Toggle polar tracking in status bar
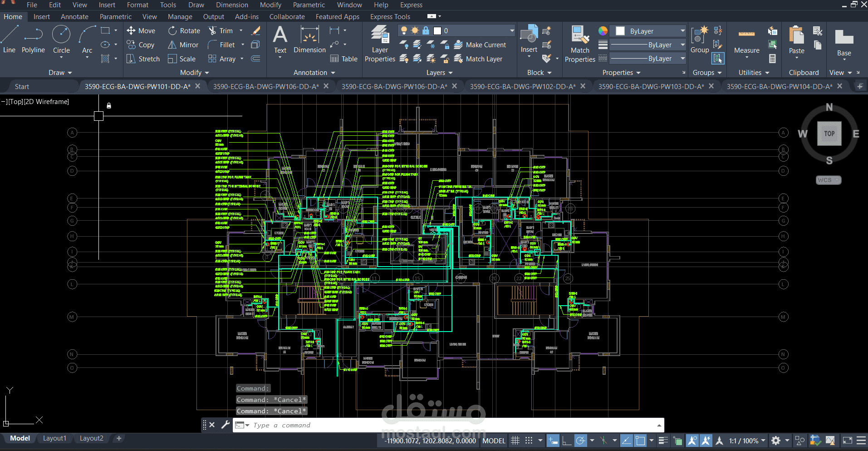Viewport: 868px width, 451px height. click(580, 441)
